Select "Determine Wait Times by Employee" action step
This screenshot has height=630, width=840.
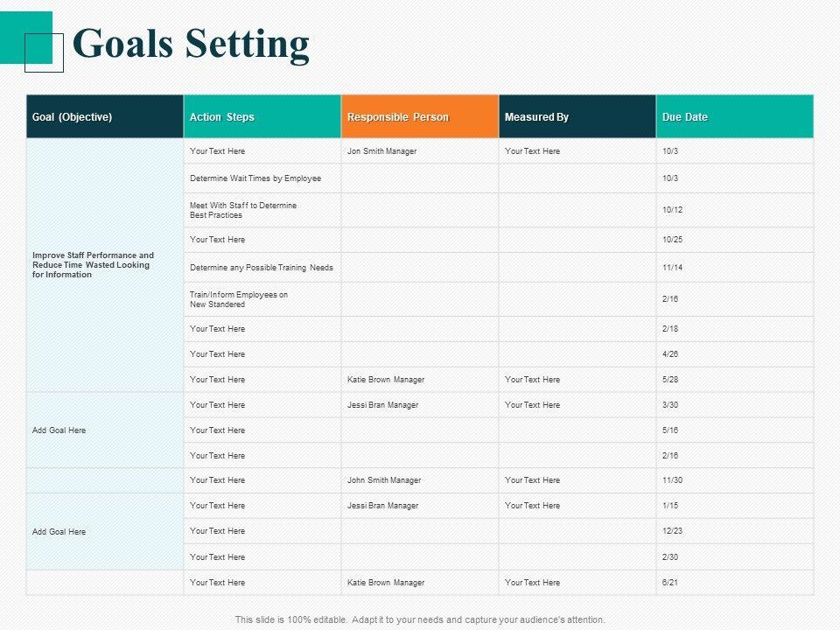pyautogui.click(x=255, y=178)
